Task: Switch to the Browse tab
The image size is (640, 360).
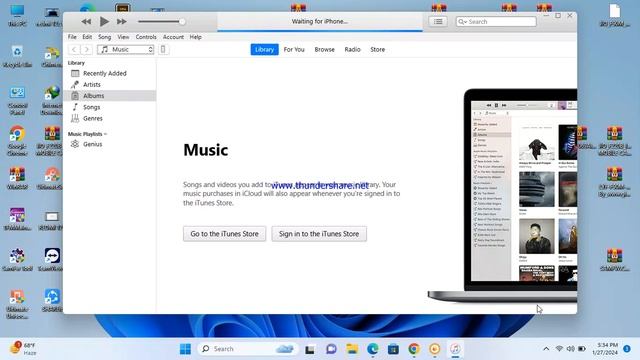Action: coord(324,49)
